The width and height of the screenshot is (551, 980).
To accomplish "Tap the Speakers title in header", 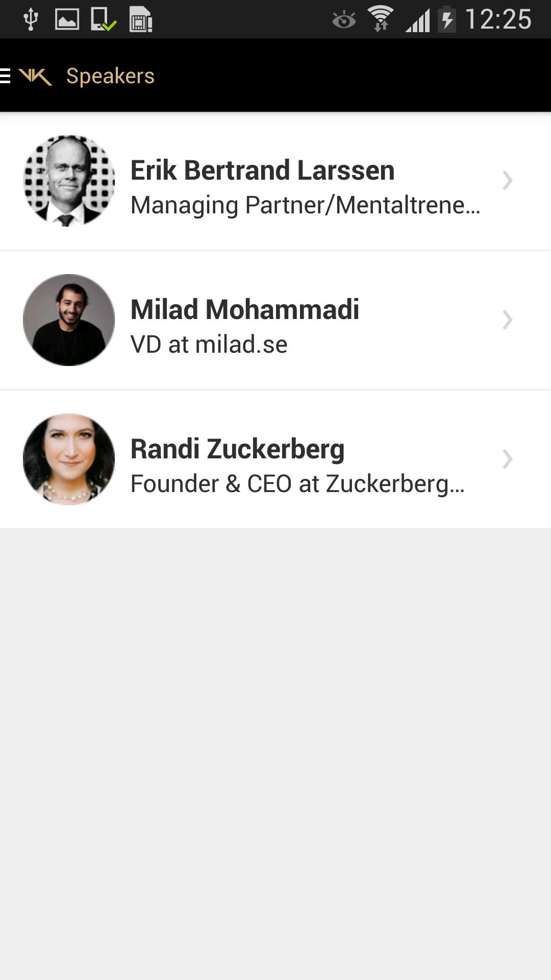I will [110, 76].
